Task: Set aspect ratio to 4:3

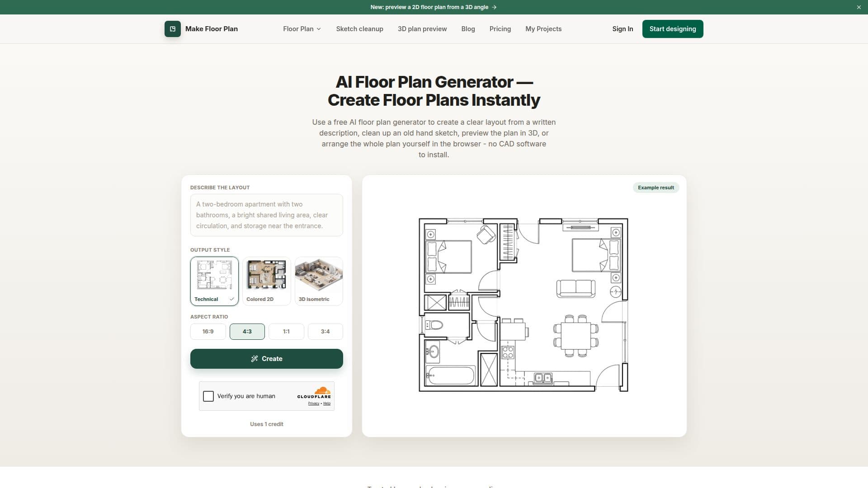Action: [247, 332]
